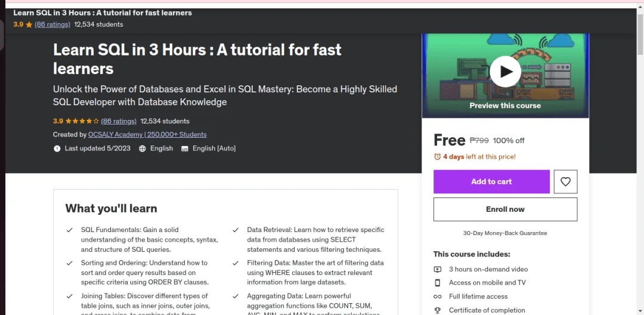Viewport: 644px width, 315px height.
Task: Click the Free price label
Action: (x=450, y=140)
